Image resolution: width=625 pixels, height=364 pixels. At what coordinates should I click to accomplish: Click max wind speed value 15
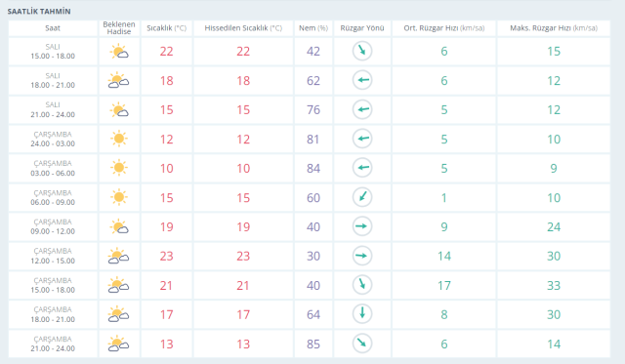point(554,52)
